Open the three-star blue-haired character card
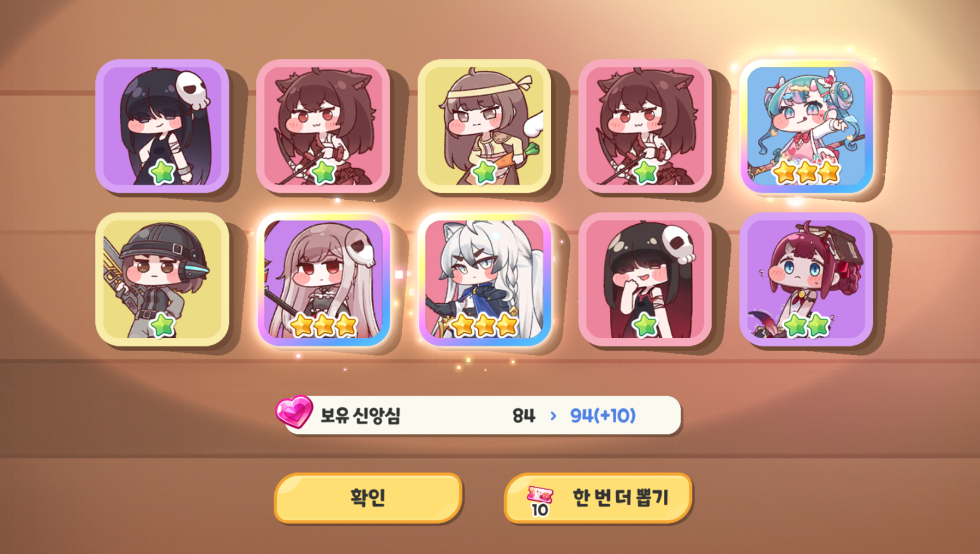980x554 pixels. 807,126
